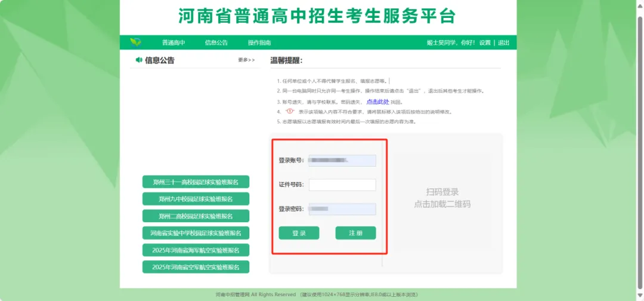Screen dimensions: 644x301
Task: Click footer text 河南中招管理网 All Rights Reserved
Action: click(255, 295)
